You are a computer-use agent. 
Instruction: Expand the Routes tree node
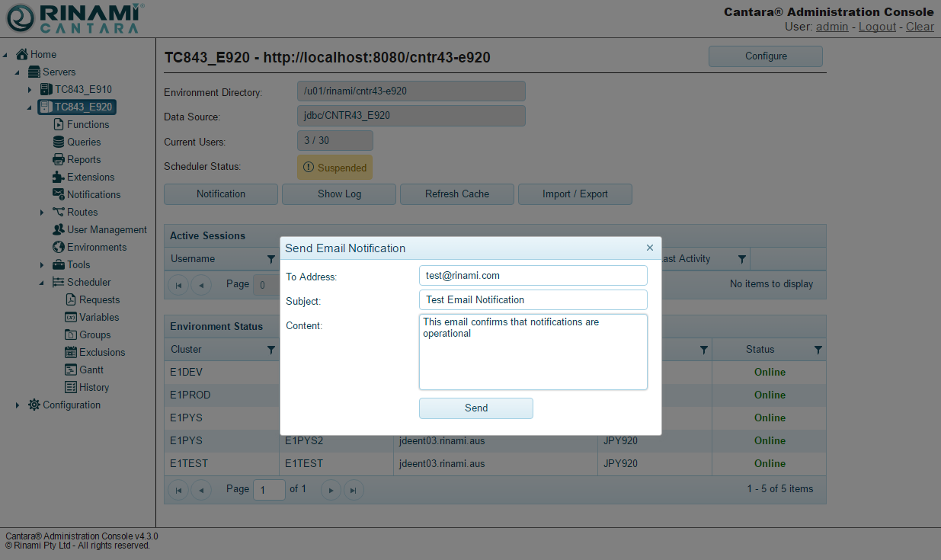point(42,213)
